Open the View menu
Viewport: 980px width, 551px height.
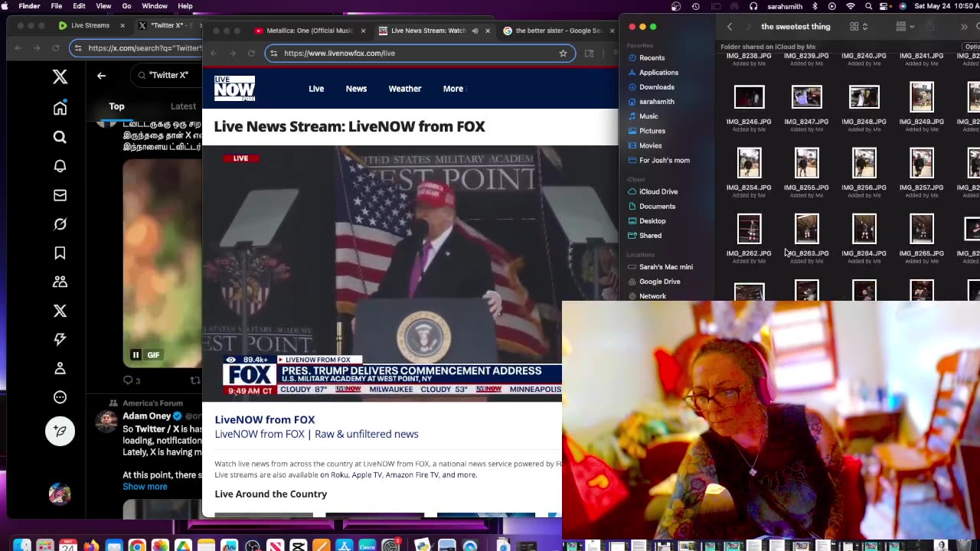pyautogui.click(x=103, y=6)
